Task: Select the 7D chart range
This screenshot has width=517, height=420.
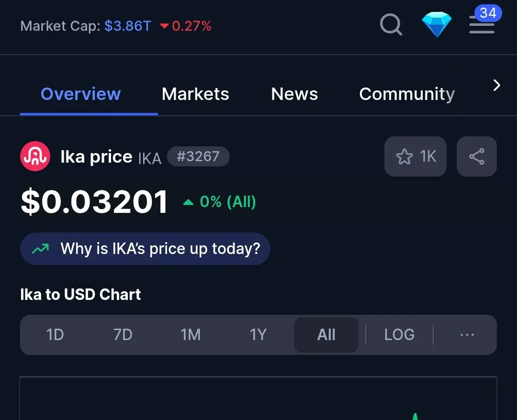Action: (x=123, y=335)
